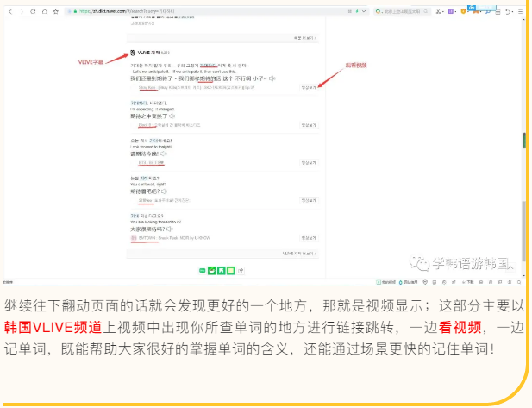Click the browser forward arrow

pyautogui.click(x=22, y=11)
